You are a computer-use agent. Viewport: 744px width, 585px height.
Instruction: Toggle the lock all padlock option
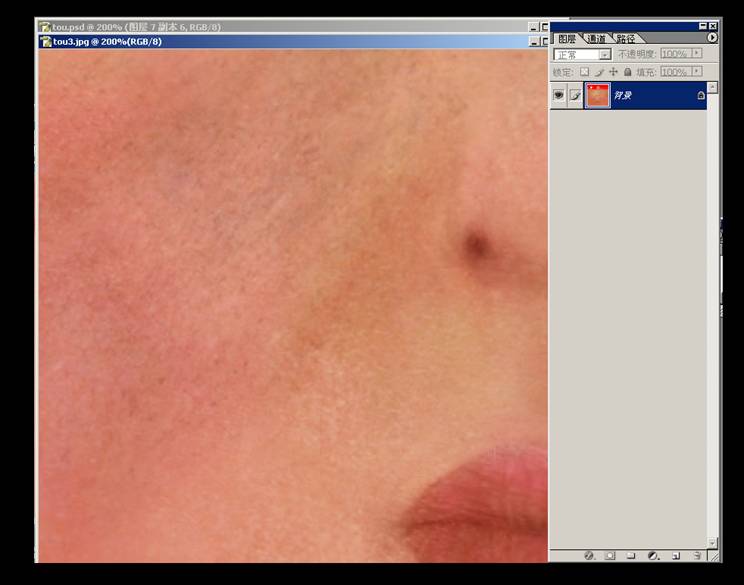point(627,72)
